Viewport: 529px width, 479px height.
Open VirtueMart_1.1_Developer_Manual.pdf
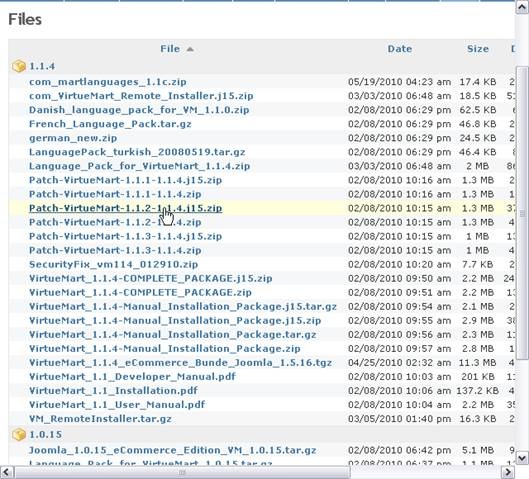(x=132, y=377)
